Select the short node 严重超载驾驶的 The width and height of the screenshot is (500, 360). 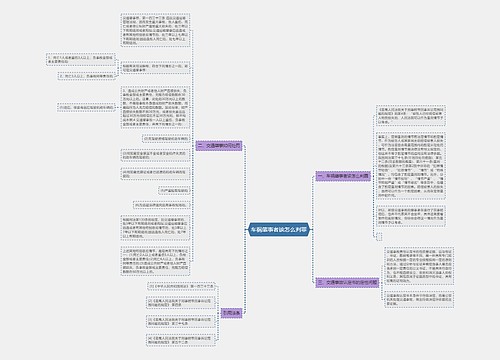174,191
